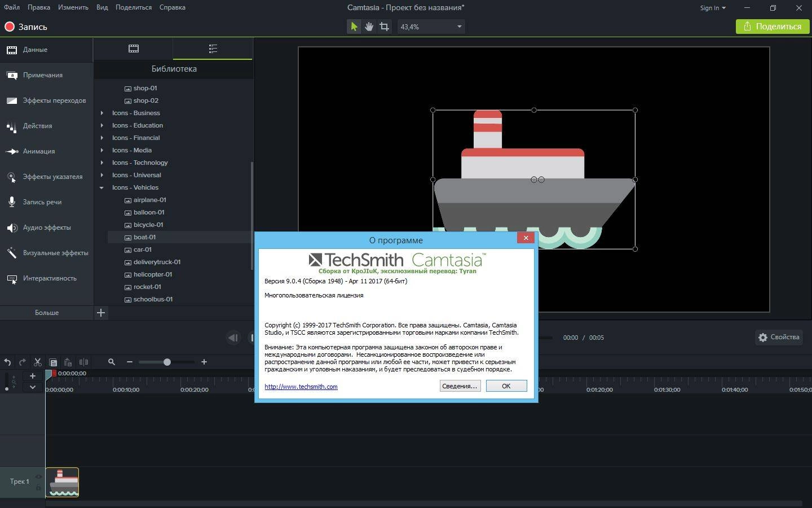Screen dimensions: 812x508
Task: Open the Анимация animations panel
Action: click(46, 151)
